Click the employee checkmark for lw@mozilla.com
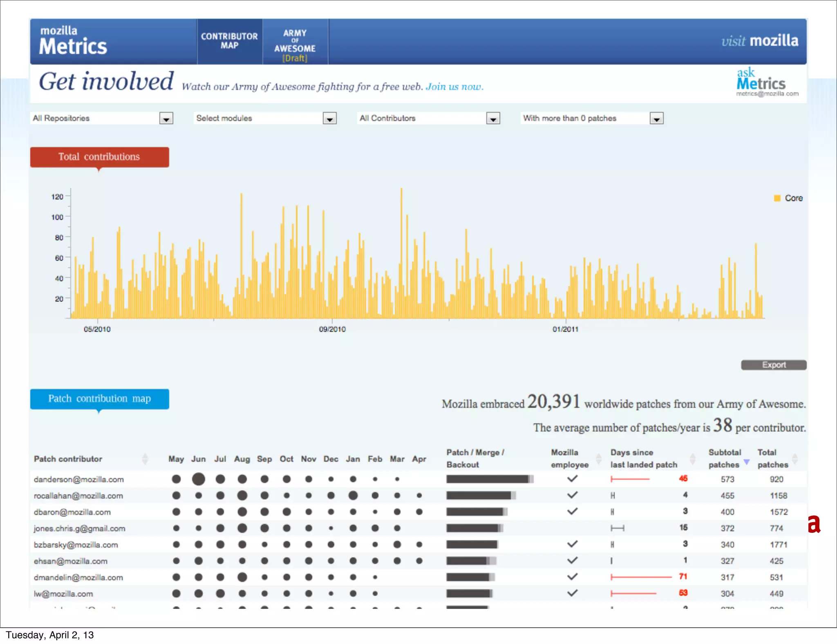The height and width of the screenshot is (644, 837). click(572, 593)
